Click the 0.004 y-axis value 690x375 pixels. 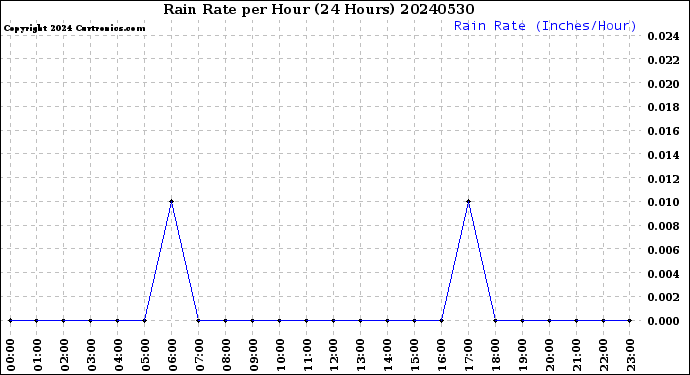[x=663, y=274]
